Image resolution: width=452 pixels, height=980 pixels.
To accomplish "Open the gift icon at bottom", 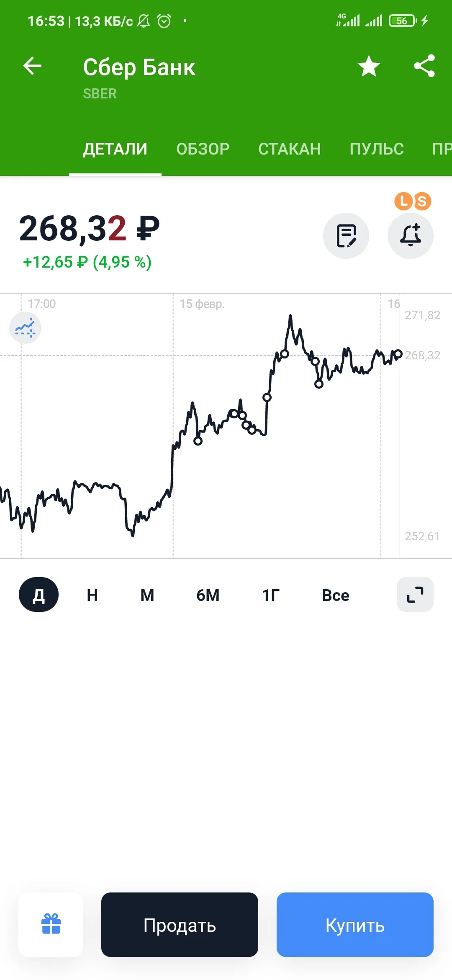I will (x=51, y=925).
